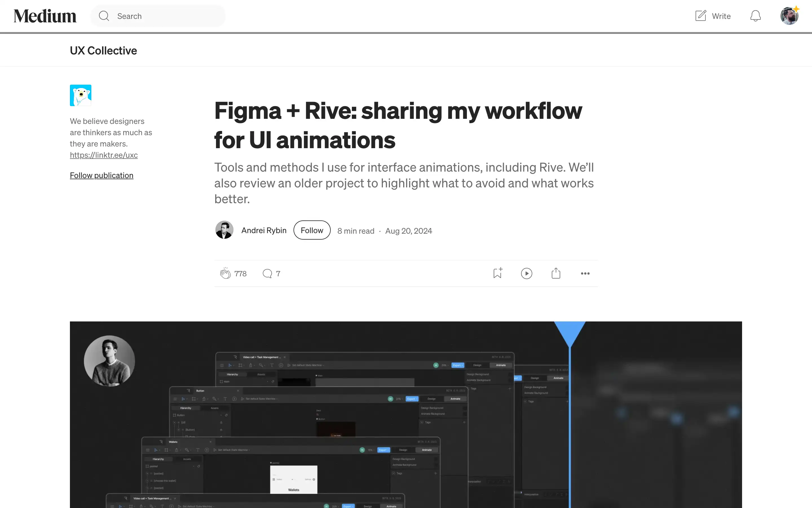The width and height of the screenshot is (812, 508).
Task: Open Andrei Rybin author name link
Action: pyautogui.click(x=264, y=230)
